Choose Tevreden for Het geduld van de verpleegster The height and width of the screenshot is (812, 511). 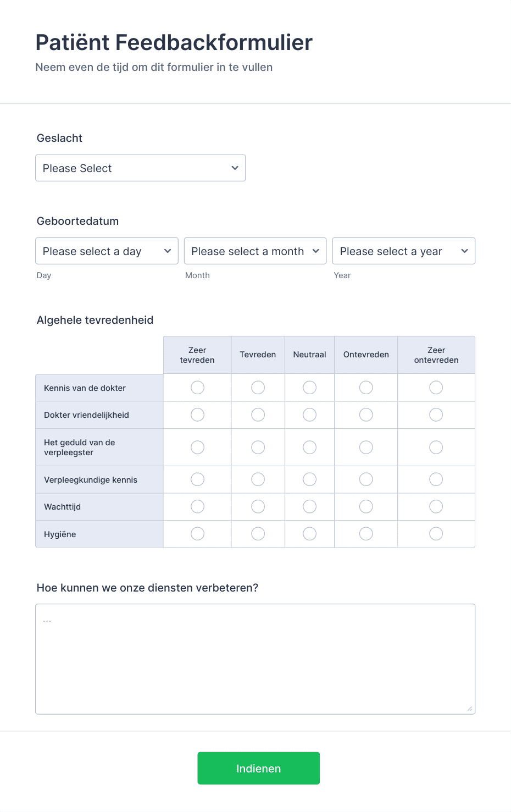click(x=258, y=447)
